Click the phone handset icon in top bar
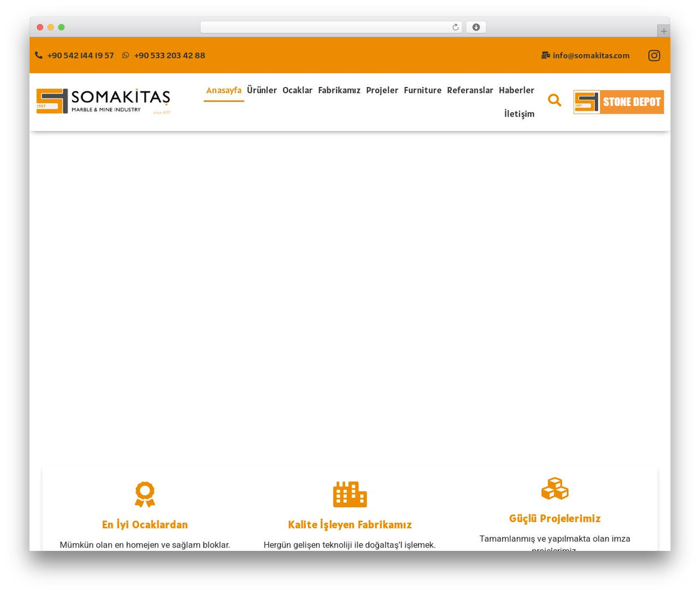The width and height of the screenshot is (700, 593). pyautogui.click(x=39, y=55)
